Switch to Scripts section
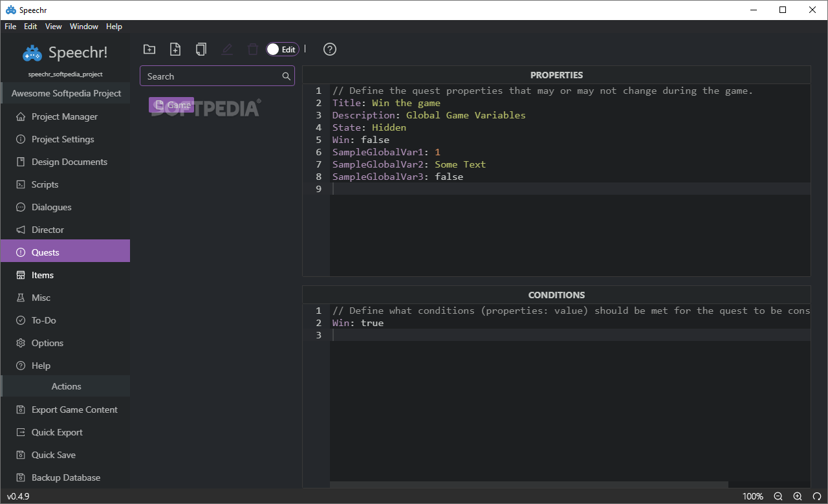Screen dimensions: 828x504 65,184
